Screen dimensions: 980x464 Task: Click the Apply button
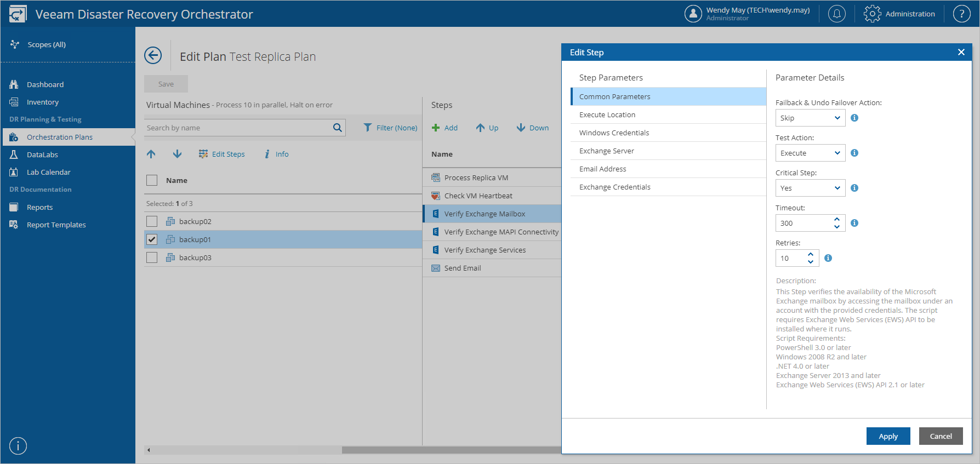[888, 436]
